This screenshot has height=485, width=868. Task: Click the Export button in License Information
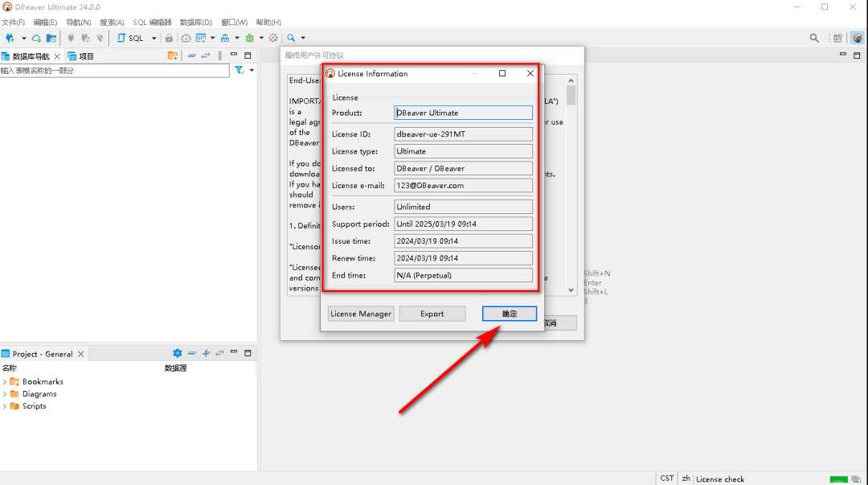(x=432, y=314)
